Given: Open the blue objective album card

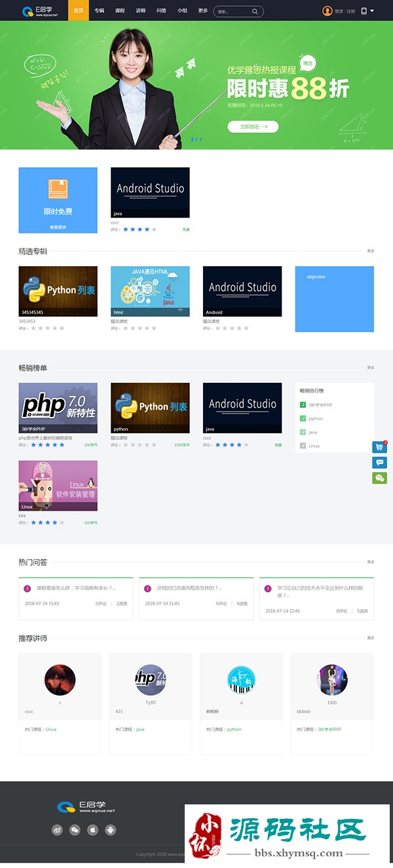Looking at the screenshot, I should tap(334, 299).
